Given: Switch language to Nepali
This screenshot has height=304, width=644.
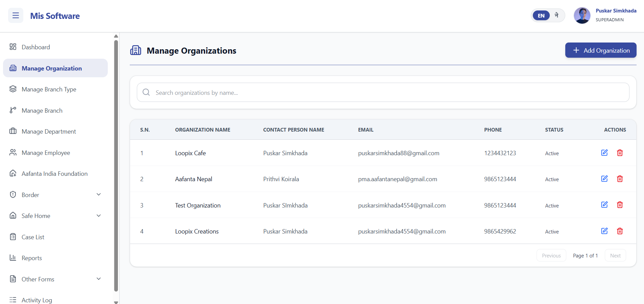Looking at the screenshot, I should pyautogui.click(x=556, y=15).
